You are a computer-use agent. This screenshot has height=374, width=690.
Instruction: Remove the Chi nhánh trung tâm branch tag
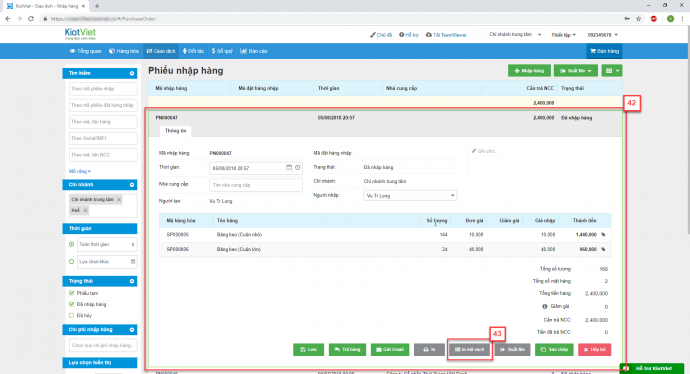click(119, 199)
